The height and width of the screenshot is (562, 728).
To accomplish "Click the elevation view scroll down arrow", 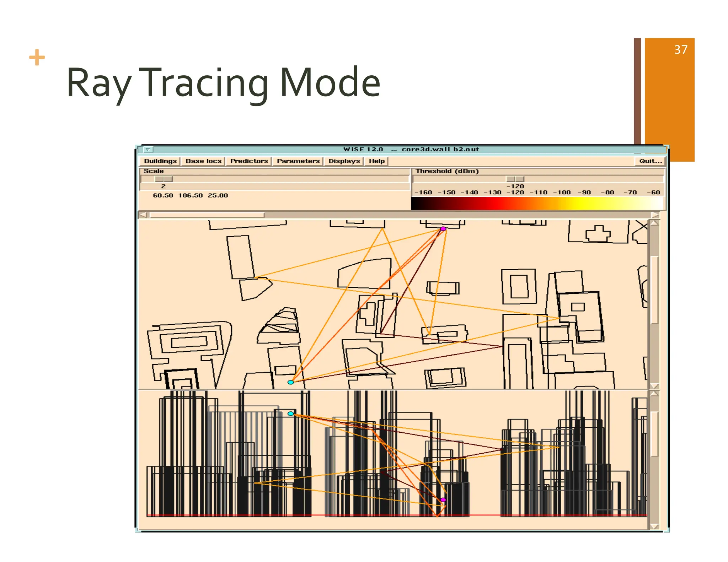I will click(x=654, y=526).
